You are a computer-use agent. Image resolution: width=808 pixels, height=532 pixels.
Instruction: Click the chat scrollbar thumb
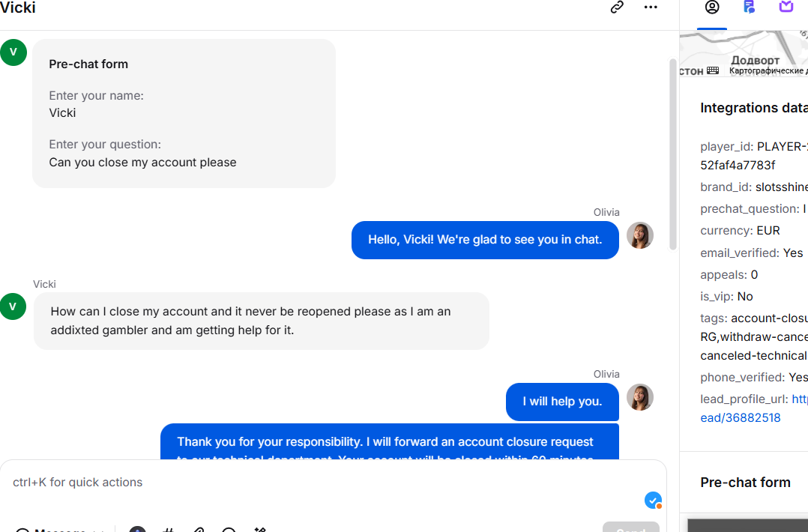[673, 154]
